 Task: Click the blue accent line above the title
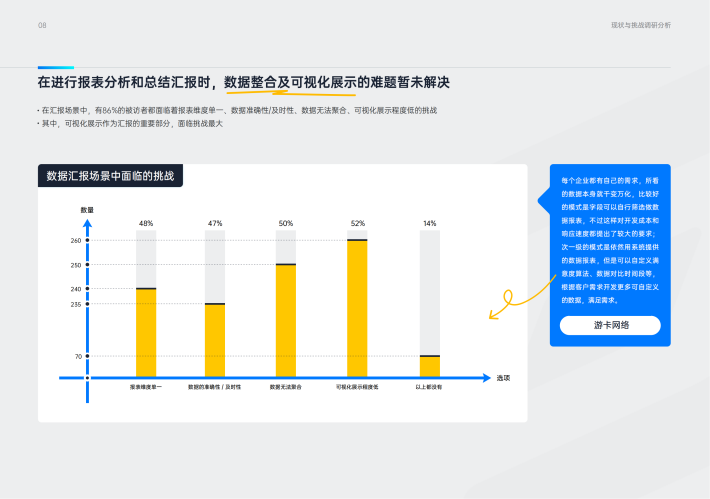(55, 68)
